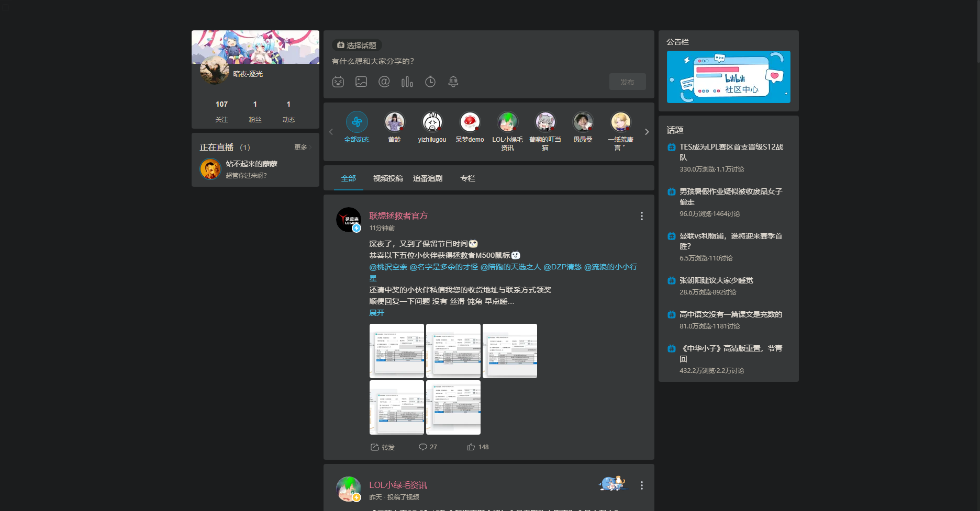Expand the post text with 展开
Image resolution: width=980 pixels, height=511 pixels.
click(376, 312)
